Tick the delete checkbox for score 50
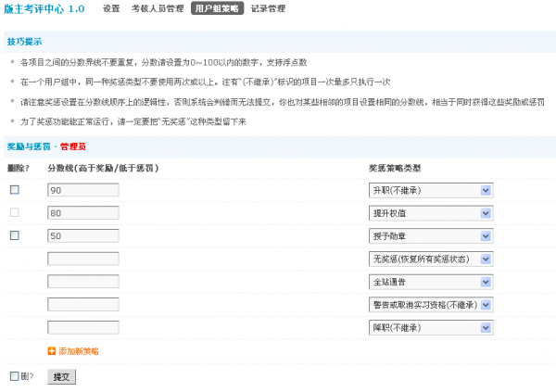Image resolution: width=556 pixels, height=392 pixels. click(15, 235)
